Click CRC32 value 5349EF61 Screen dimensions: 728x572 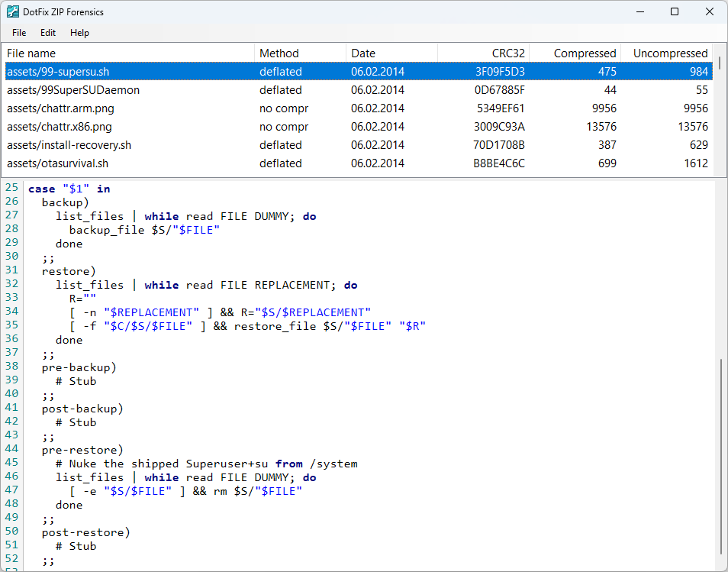[x=501, y=108]
